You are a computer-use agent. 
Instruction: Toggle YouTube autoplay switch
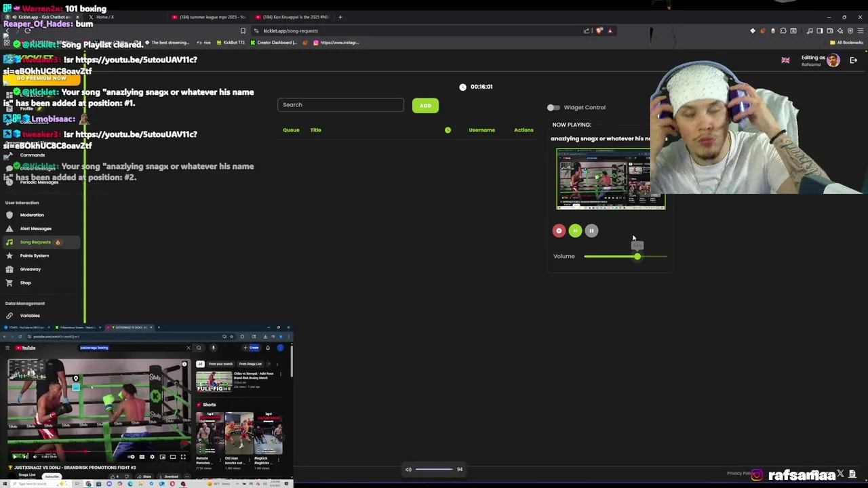[132, 457]
